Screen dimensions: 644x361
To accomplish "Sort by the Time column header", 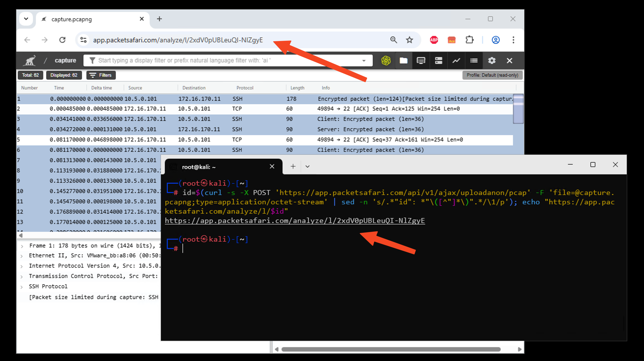I will click(59, 88).
